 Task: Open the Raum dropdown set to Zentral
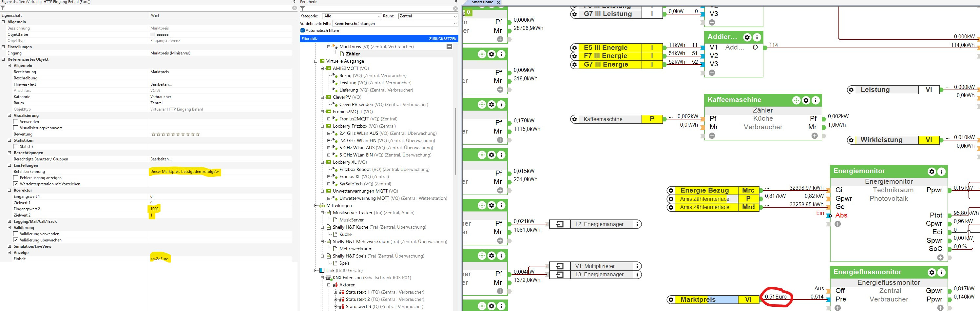coord(428,16)
